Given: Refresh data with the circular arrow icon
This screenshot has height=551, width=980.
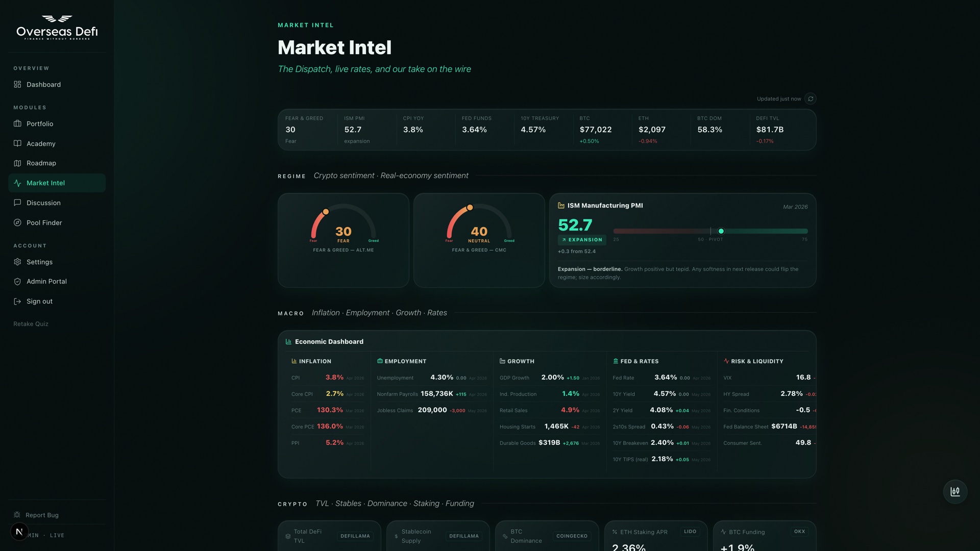Looking at the screenshot, I should pyautogui.click(x=811, y=98).
